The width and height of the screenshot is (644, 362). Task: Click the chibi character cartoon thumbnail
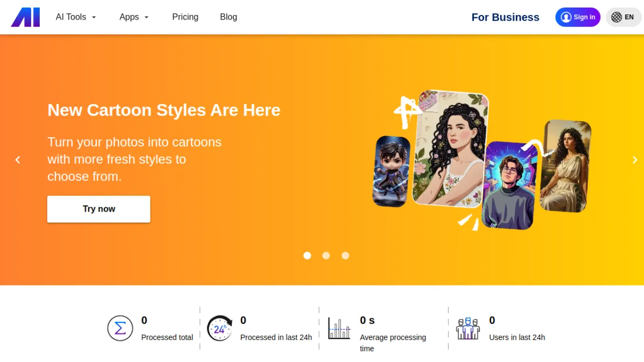click(391, 171)
